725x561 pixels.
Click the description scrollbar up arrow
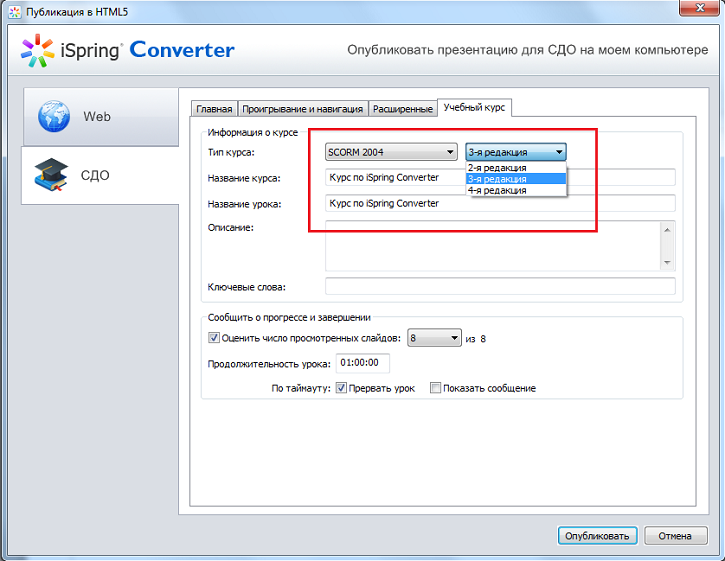pos(667,229)
